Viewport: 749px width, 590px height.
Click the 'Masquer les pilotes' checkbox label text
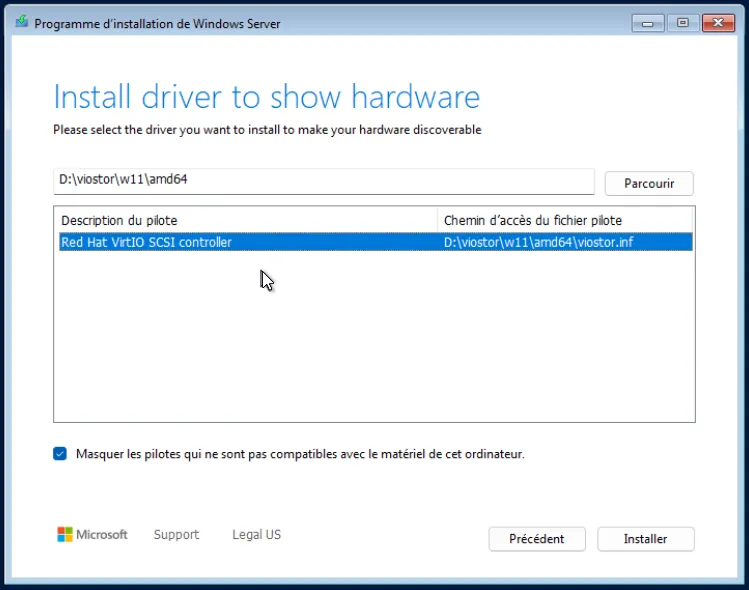click(300, 454)
